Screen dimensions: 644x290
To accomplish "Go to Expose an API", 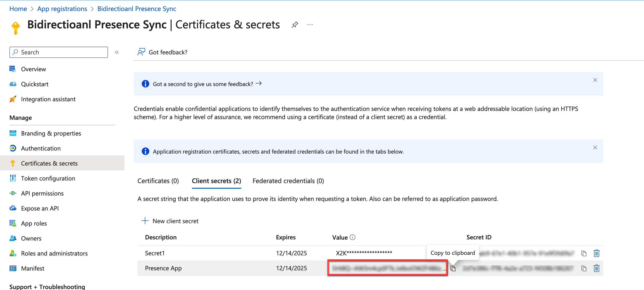I will click(x=40, y=208).
